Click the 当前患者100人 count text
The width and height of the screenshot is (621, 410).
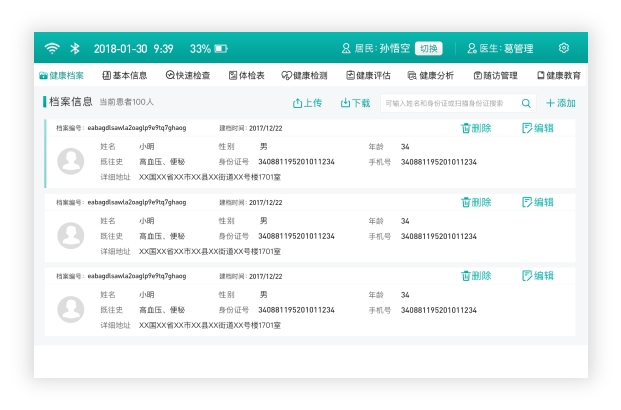(x=126, y=102)
